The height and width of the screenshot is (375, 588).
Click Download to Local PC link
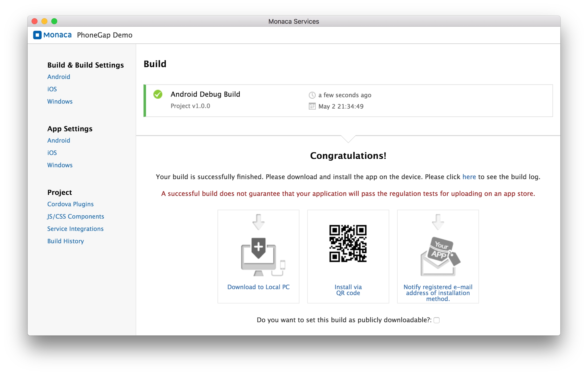(x=258, y=287)
